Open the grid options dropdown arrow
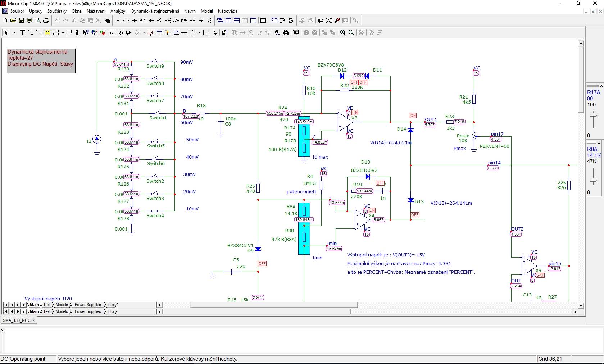Image resolution: width=604 pixels, height=364 pixels. click(x=199, y=33)
